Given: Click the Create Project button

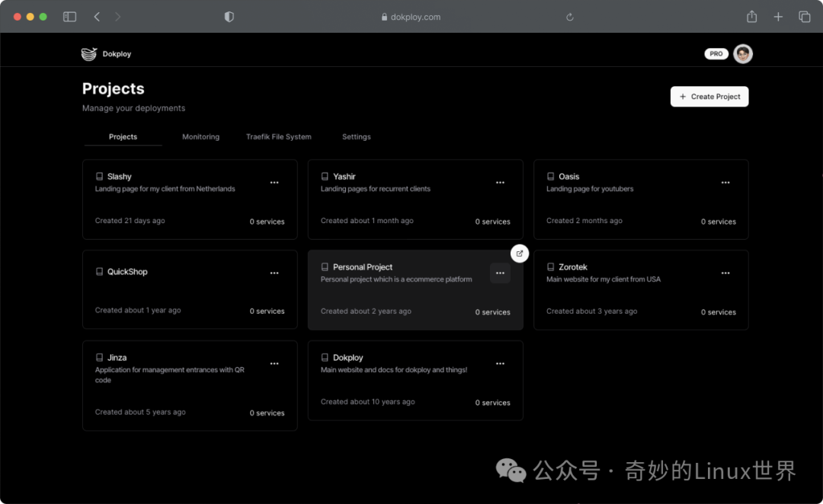Looking at the screenshot, I should (709, 97).
